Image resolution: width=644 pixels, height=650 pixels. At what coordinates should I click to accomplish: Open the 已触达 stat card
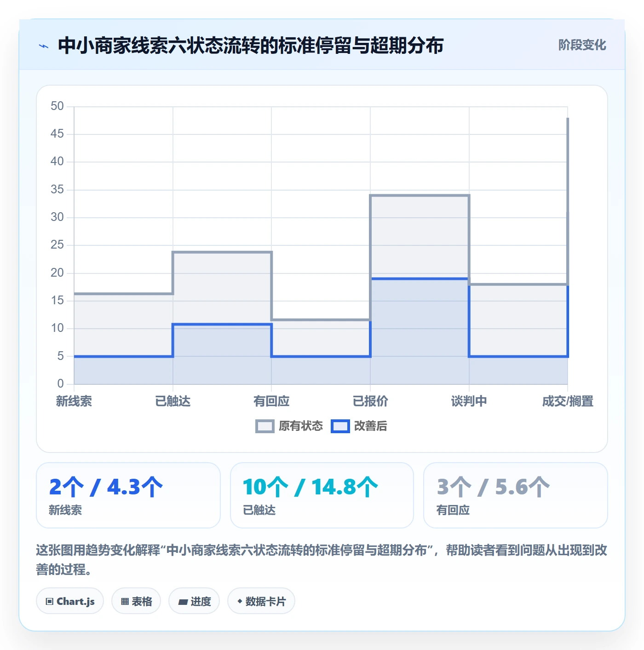[x=322, y=495]
